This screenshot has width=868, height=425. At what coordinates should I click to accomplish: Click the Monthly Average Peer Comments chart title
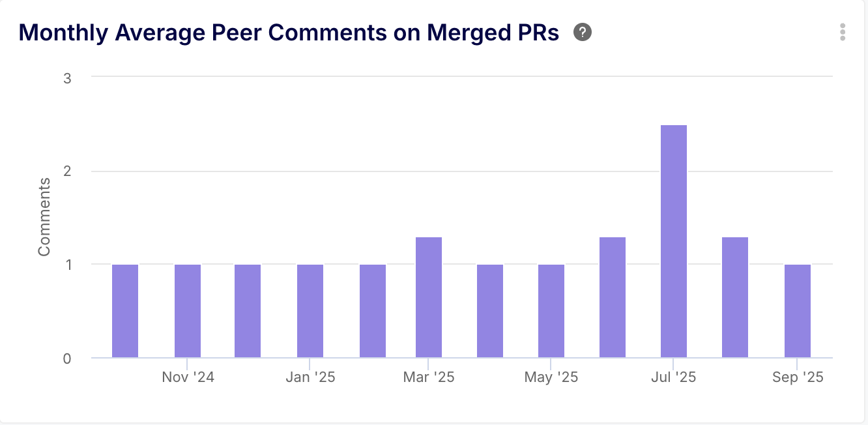[x=289, y=33]
